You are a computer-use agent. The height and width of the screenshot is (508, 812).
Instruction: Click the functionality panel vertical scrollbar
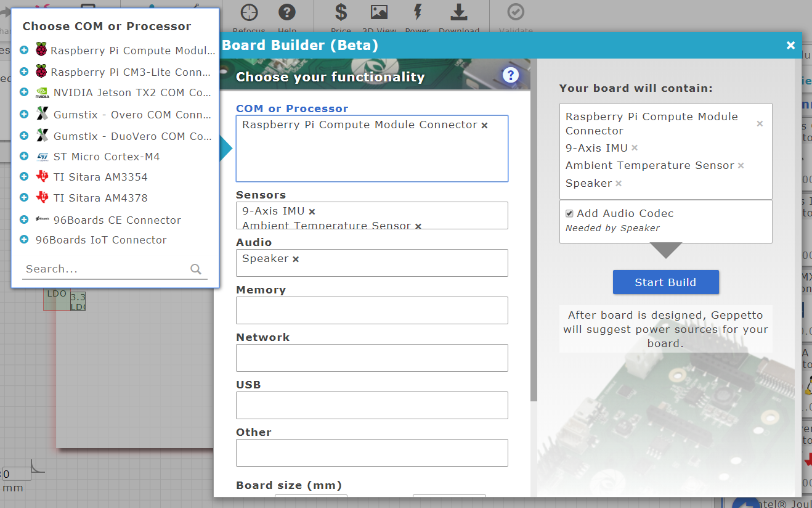pyautogui.click(x=534, y=247)
